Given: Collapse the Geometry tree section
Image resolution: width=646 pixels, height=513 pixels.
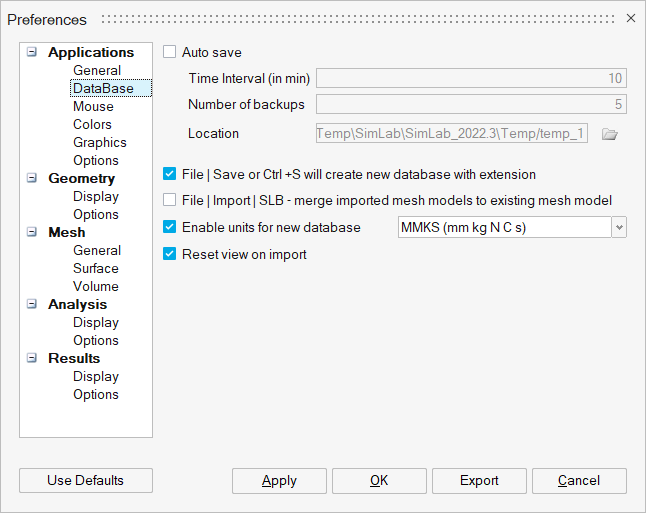Looking at the screenshot, I should tap(32, 179).
